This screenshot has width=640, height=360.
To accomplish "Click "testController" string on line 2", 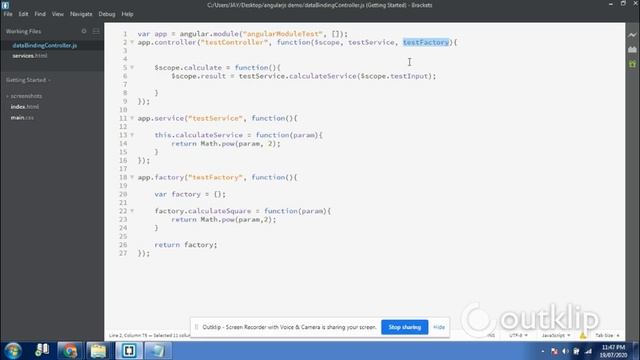I will pyautogui.click(x=234, y=42).
